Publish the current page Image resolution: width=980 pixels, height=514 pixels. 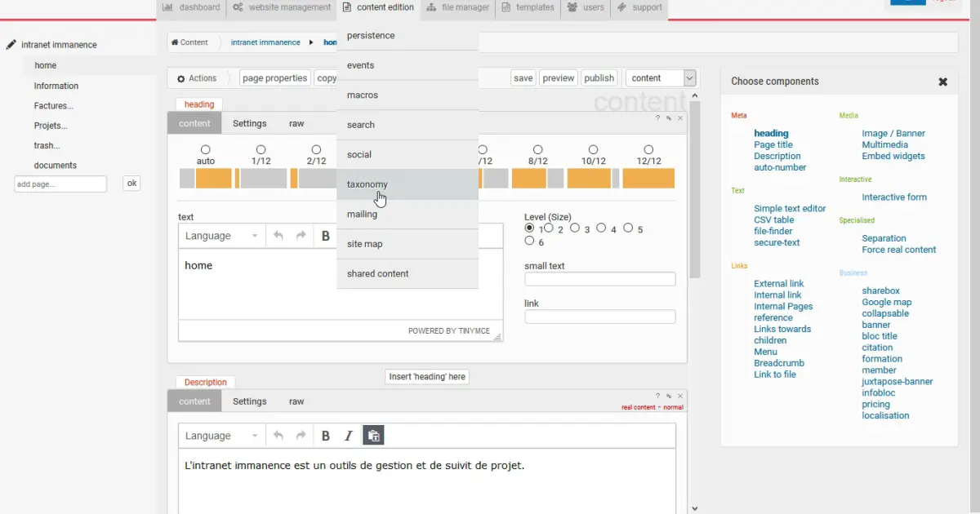(x=599, y=78)
